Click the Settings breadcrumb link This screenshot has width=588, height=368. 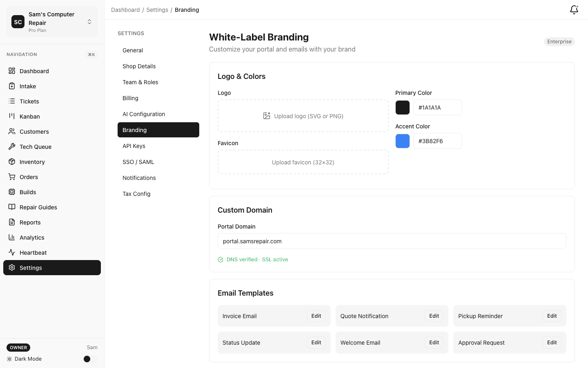coord(157,9)
